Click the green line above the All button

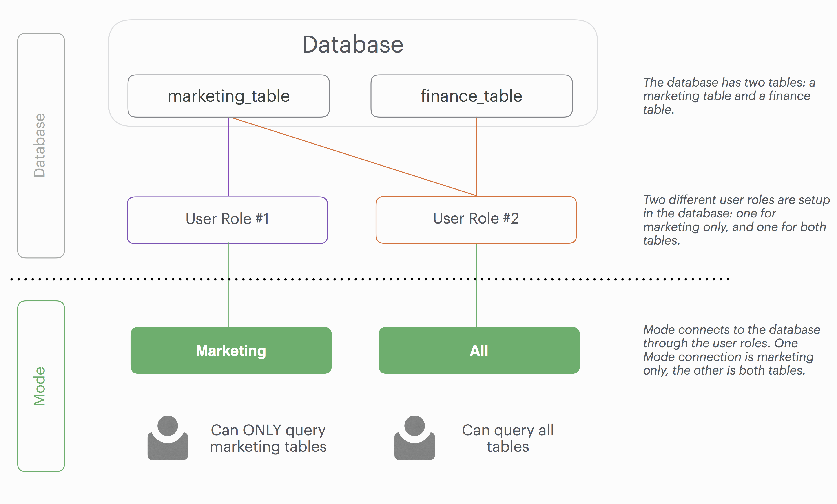pos(476,299)
